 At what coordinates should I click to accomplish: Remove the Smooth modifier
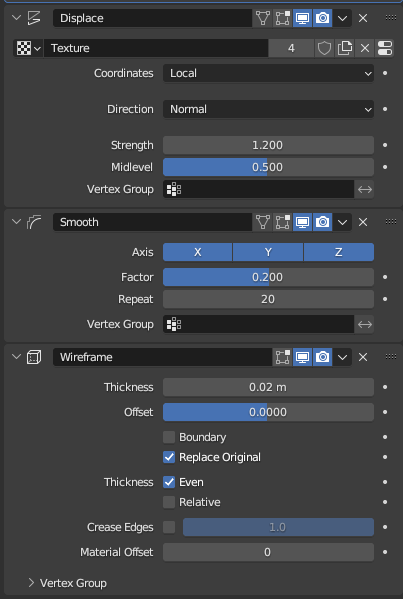363,222
